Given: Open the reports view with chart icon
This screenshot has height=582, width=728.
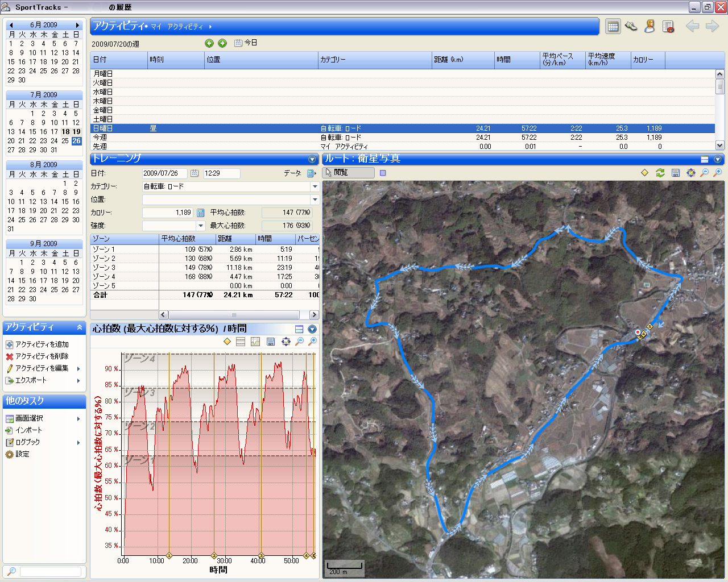Looking at the screenshot, I should (x=668, y=26).
